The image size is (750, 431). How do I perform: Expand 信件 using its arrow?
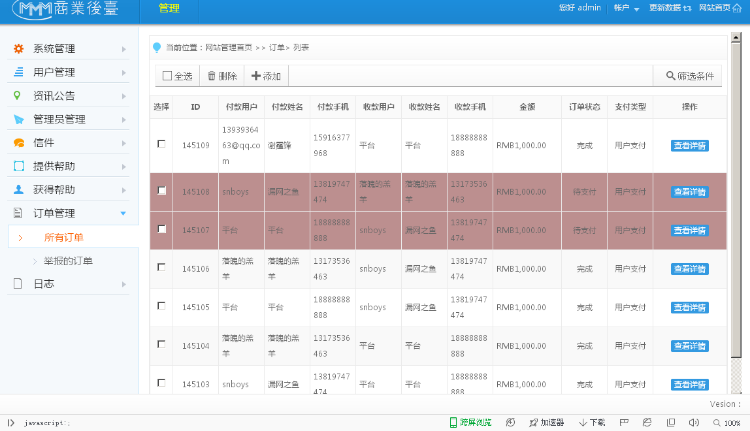(123, 143)
